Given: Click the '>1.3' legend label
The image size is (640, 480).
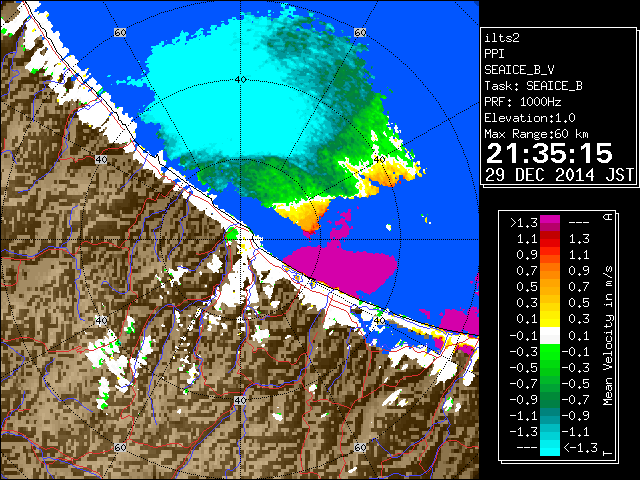Looking at the screenshot, I should [x=524, y=223].
